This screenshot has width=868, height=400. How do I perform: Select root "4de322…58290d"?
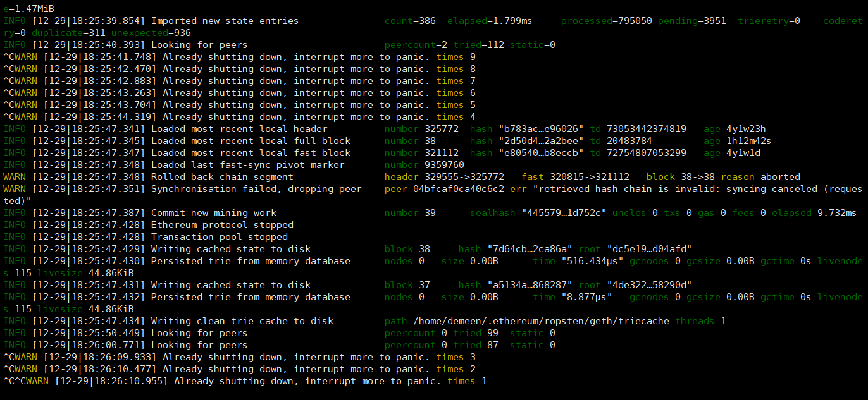click(635, 285)
